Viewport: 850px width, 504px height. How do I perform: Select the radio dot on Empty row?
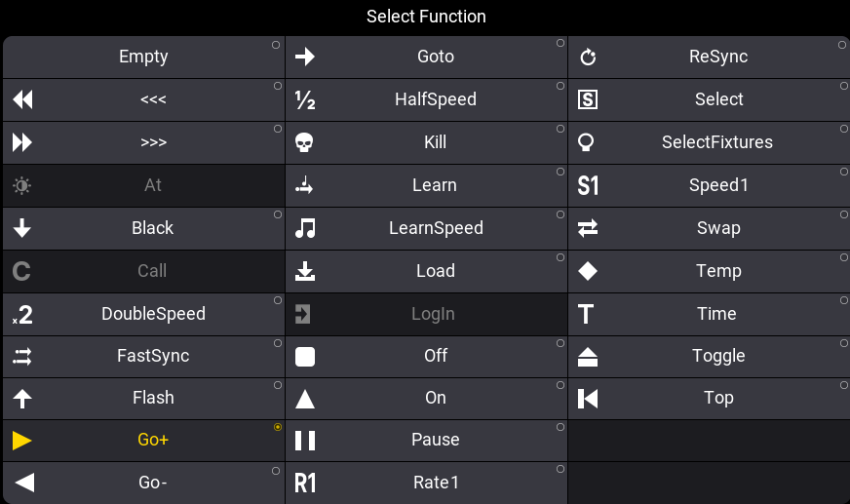coord(277,44)
